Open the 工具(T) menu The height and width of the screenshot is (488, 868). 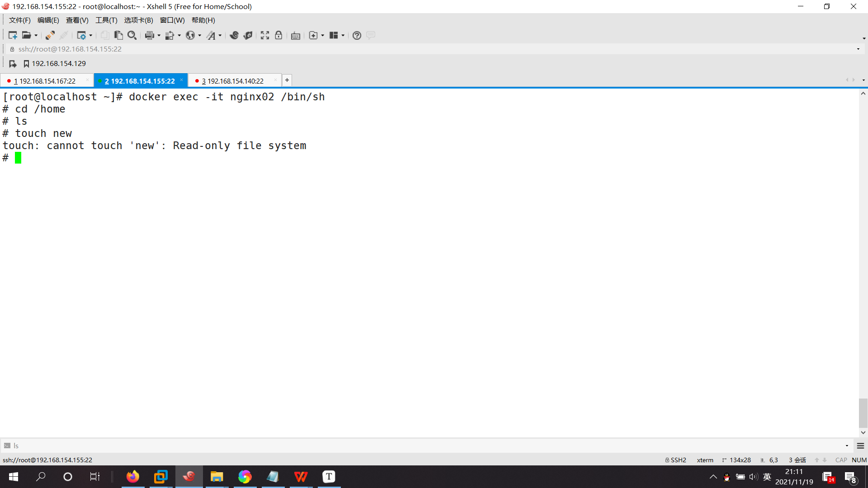[x=106, y=20]
